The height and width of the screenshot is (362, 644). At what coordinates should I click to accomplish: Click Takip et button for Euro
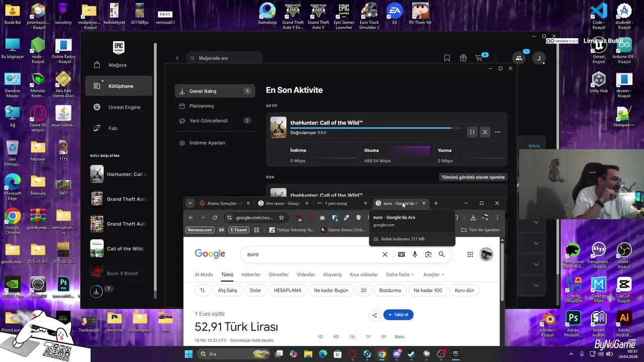[x=398, y=315]
